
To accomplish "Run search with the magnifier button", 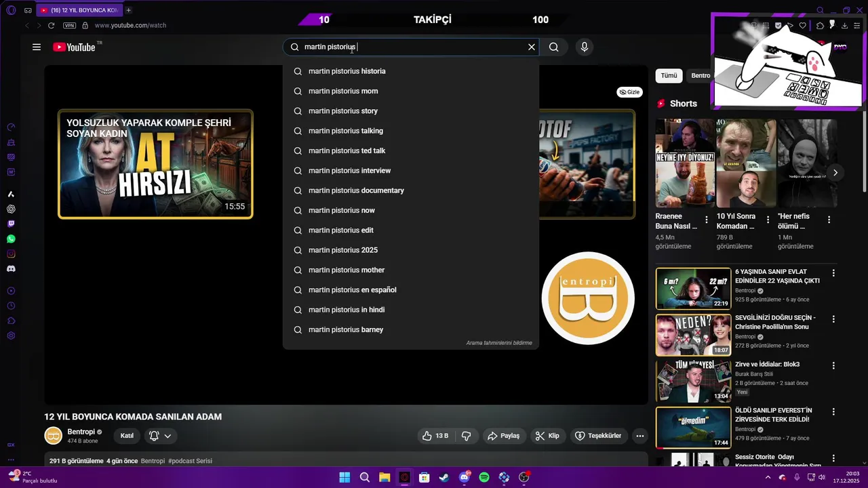I will tap(554, 47).
